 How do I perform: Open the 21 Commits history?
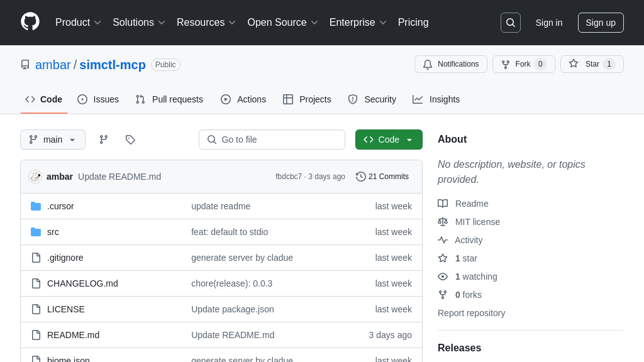[382, 177]
